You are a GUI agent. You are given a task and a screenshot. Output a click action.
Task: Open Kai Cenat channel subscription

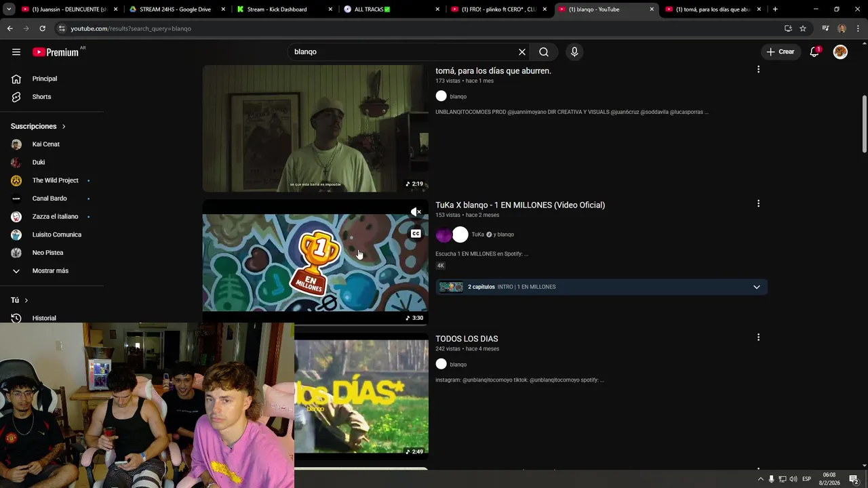[52, 144]
